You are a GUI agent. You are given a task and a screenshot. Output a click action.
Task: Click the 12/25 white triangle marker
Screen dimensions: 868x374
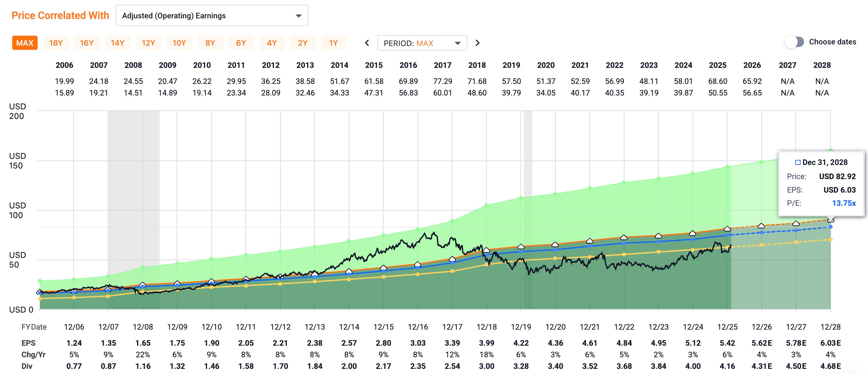click(x=727, y=229)
